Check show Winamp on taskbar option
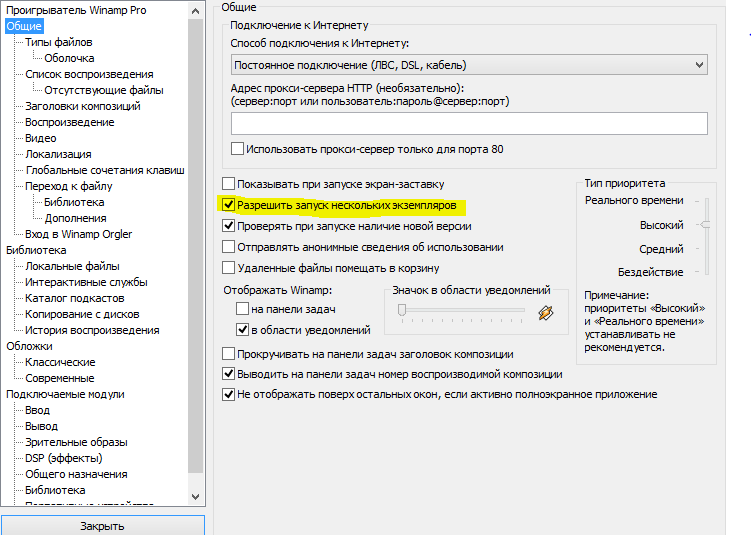Viewport: 751px width, 535px height. [242, 309]
